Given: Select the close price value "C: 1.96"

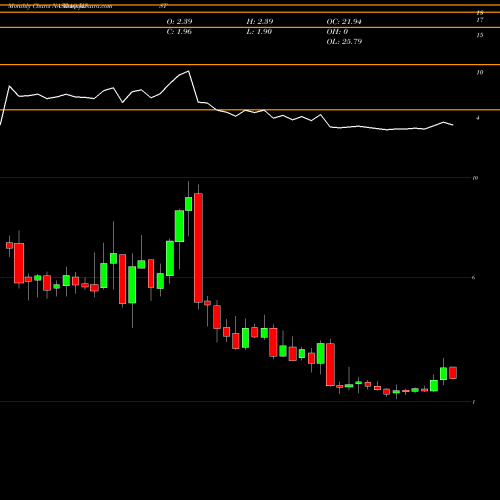Looking at the screenshot, I should [x=179, y=31].
